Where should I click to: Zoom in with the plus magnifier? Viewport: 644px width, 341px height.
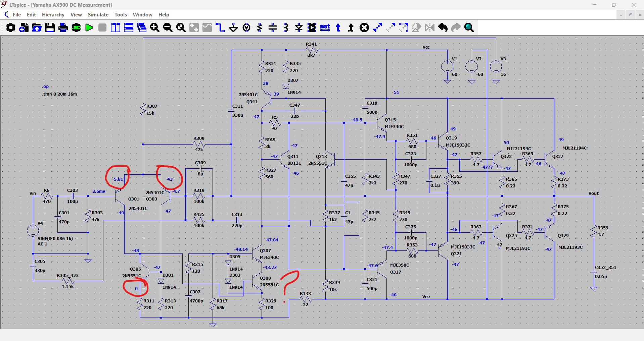155,27
